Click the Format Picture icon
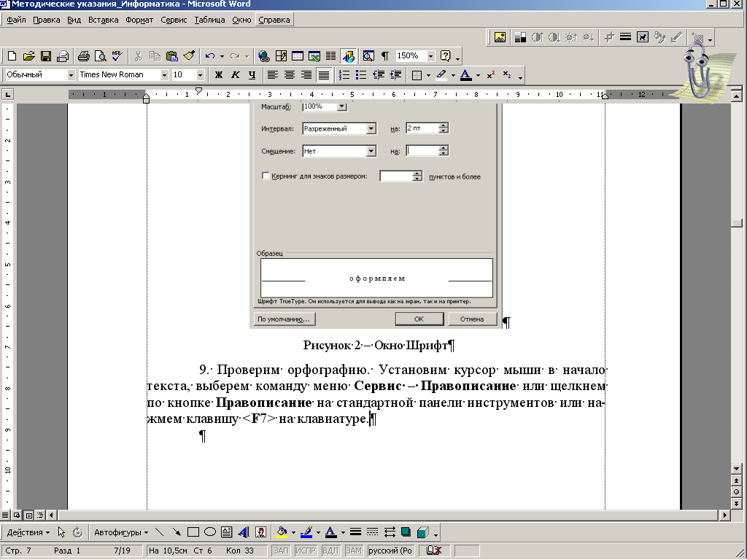This screenshot has width=747, height=560. tap(659, 37)
